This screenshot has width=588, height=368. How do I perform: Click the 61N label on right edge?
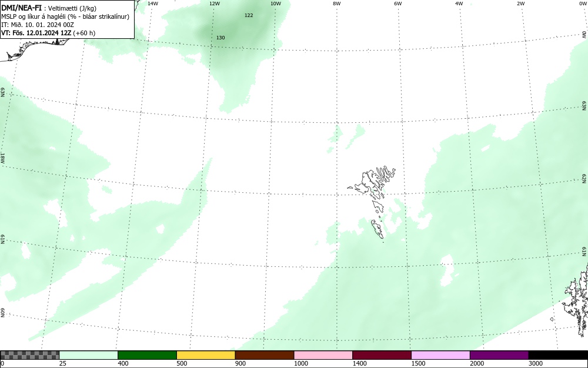click(584, 252)
